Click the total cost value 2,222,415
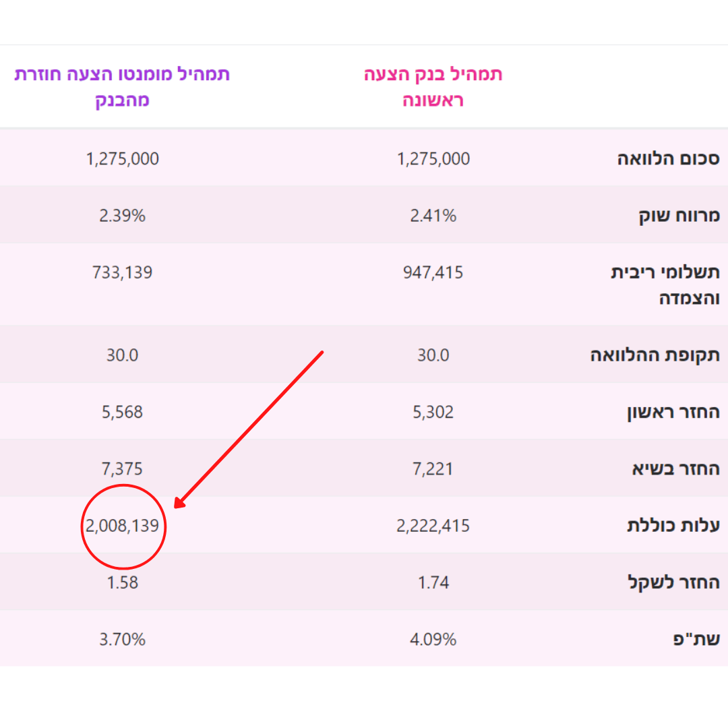Screen dimensions: 728x728 (433, 526)
